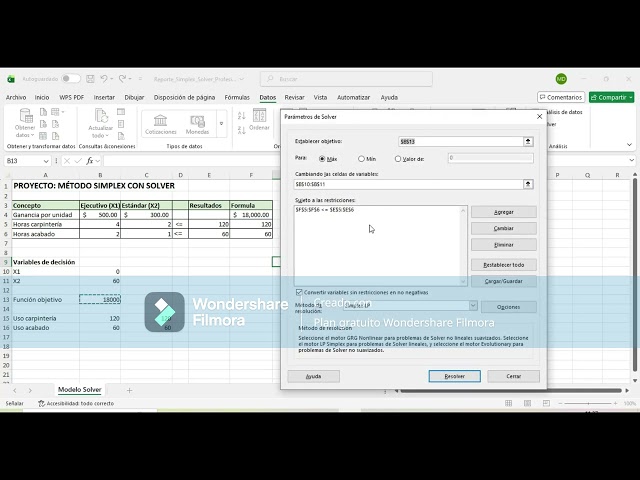This screenshot has height=480, width=640.
Task: Click the Agregar button
Action: [x=504, y=212]
